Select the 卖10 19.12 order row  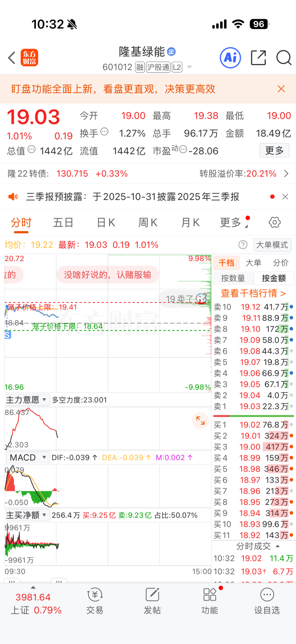point(253,307)
